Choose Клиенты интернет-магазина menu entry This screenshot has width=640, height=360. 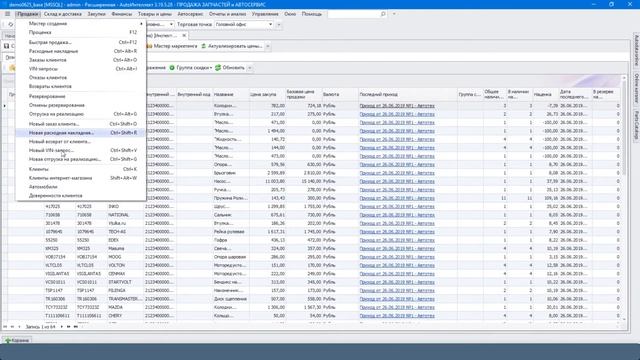(x=81, y=178)
